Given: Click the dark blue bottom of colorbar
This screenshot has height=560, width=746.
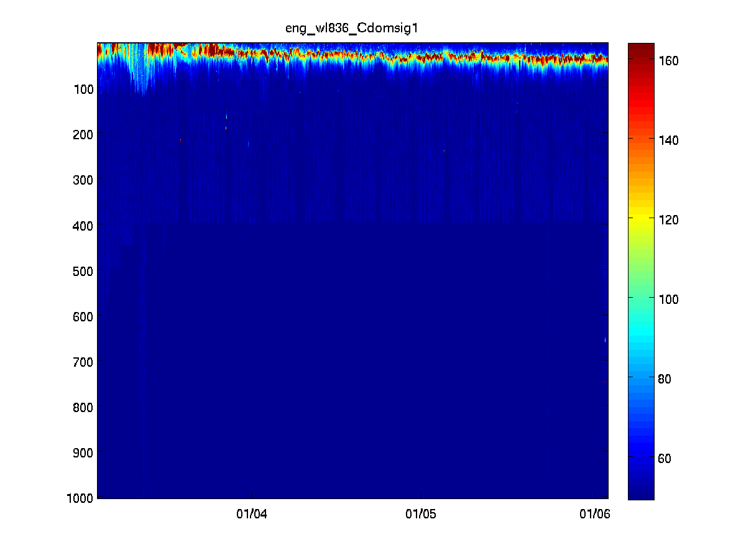Looking at the screenshot, I should (641, 491).
